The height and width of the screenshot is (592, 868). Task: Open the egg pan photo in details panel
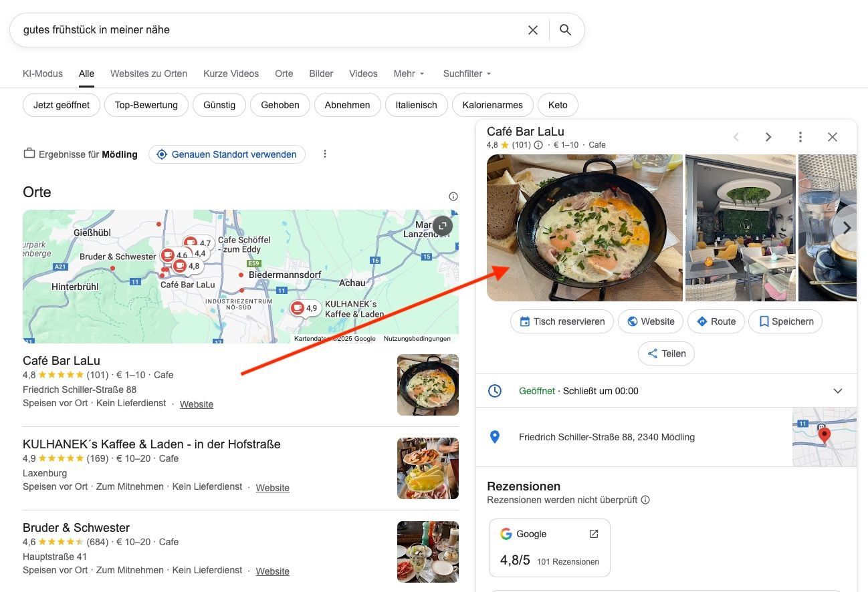(x=584, y=228)
